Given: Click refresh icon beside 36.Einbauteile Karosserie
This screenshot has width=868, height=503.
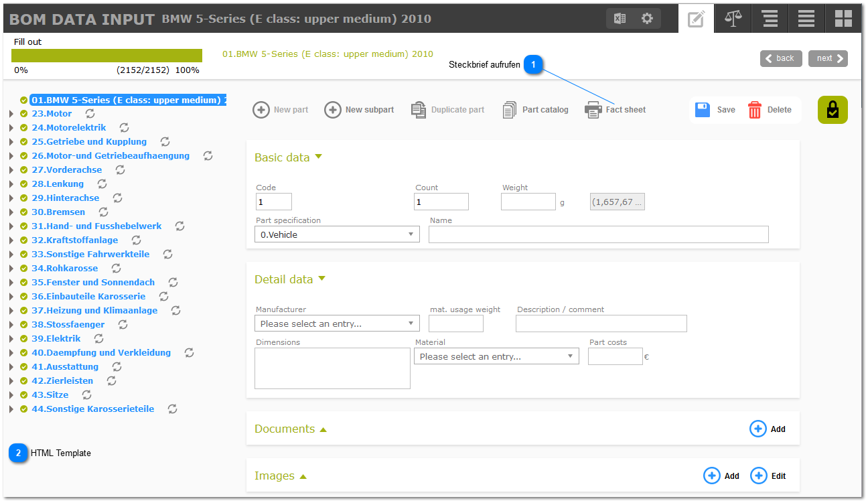Looking at the screenshot, I should tap(164, 297).
